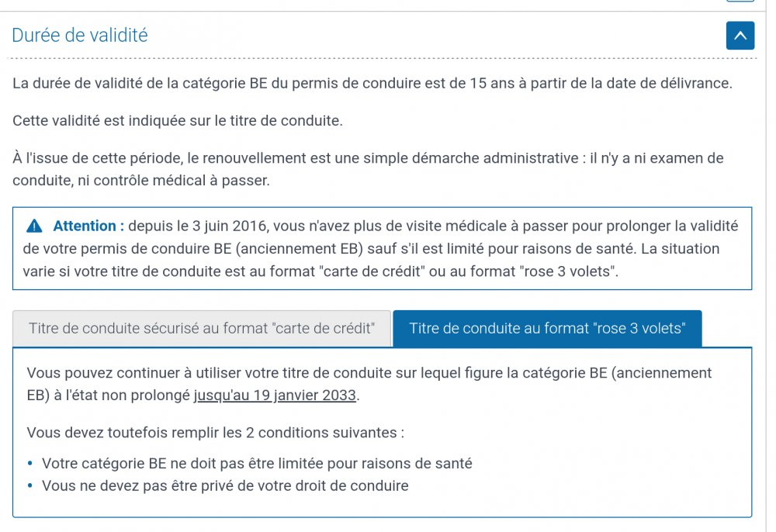Image resolution: width=776 pixels, height=532 pixels.
Task: Select the "carte de crédit" format tab
Action: click(x=201, y=328)
